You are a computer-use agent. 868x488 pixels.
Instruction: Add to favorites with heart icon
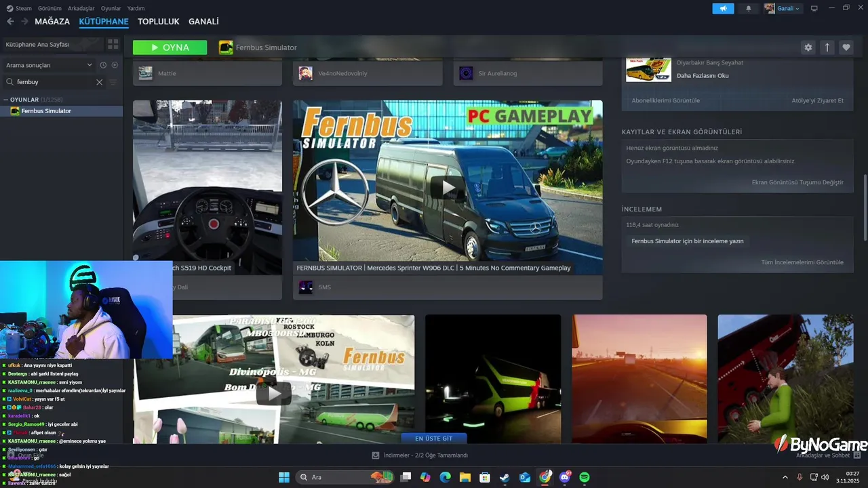846,47
